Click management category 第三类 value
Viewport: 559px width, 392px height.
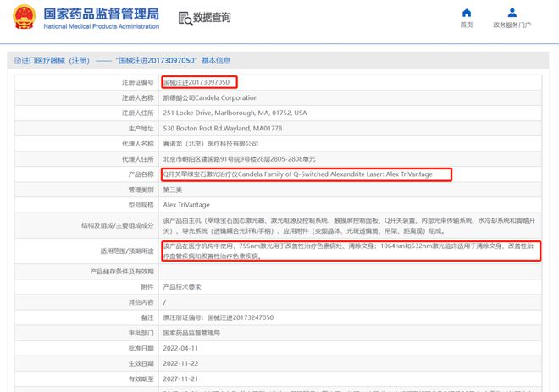coord(173,190)
